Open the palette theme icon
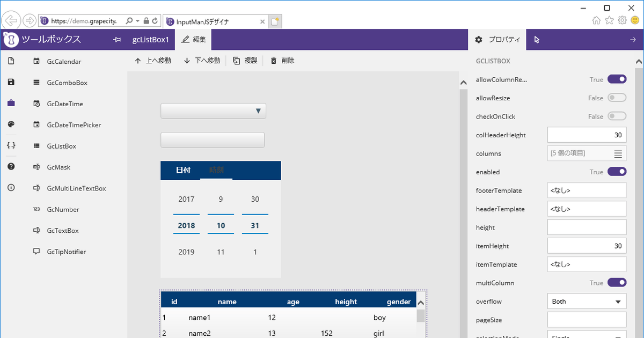Viewport: 644px width, 338px height. [x=11, y=124]
